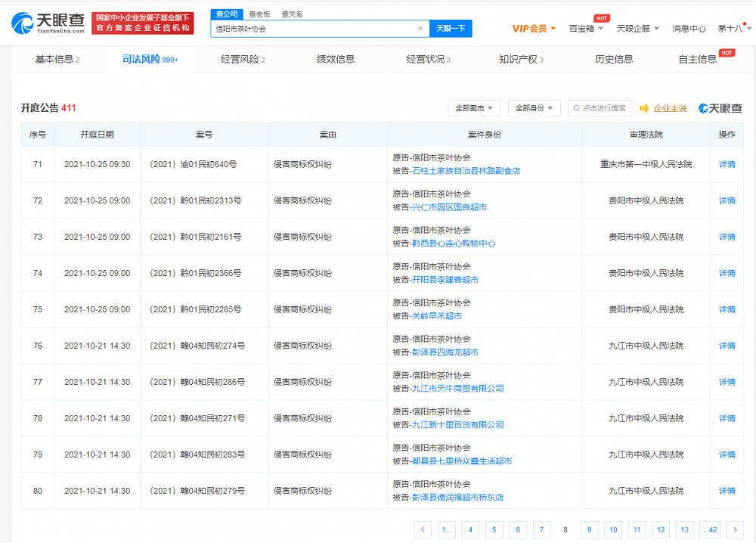Open defendant 关岭早禾超市 link
Image resolution: width=756 pixels, height=543 pixels.
click(x=437, y=316)
